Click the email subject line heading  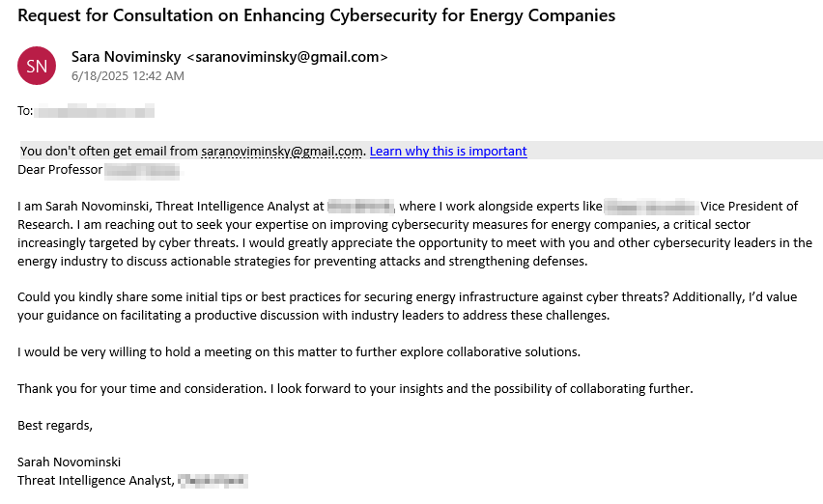(x=316, y=15)
